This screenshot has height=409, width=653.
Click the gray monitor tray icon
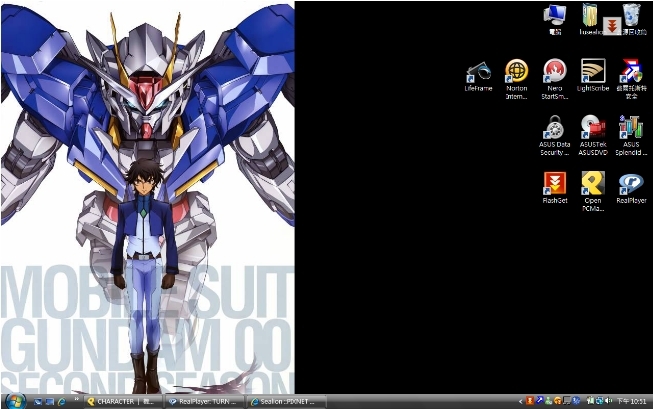(x=567, y=401)
